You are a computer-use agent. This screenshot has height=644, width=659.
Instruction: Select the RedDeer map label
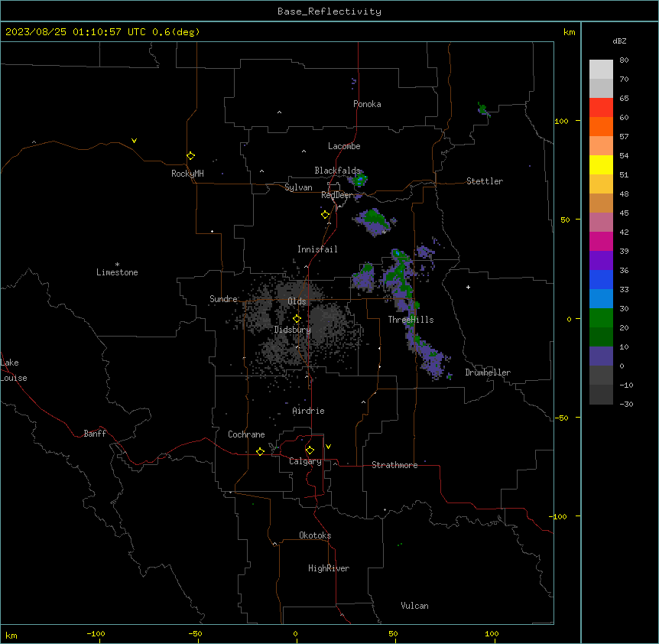[337, 195]
